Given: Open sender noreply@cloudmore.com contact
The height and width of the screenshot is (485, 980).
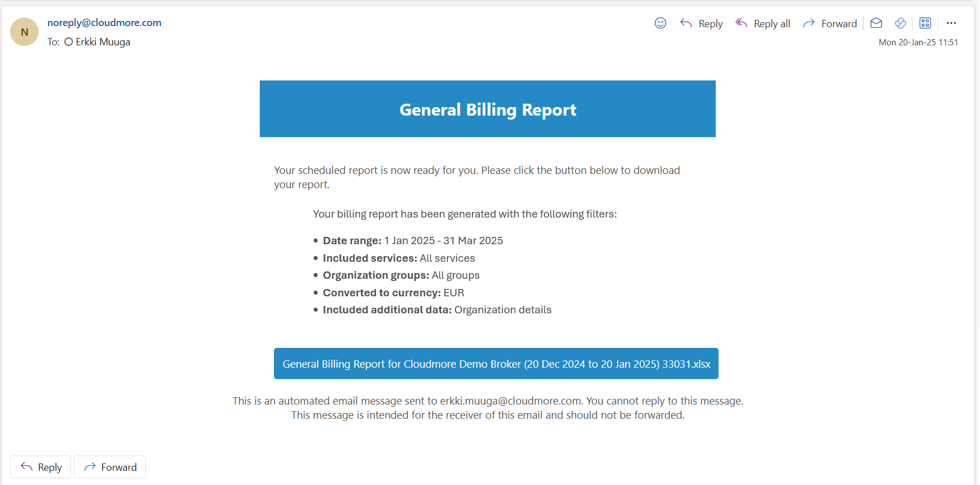Looking at the screenshot, I should (104, 23).
